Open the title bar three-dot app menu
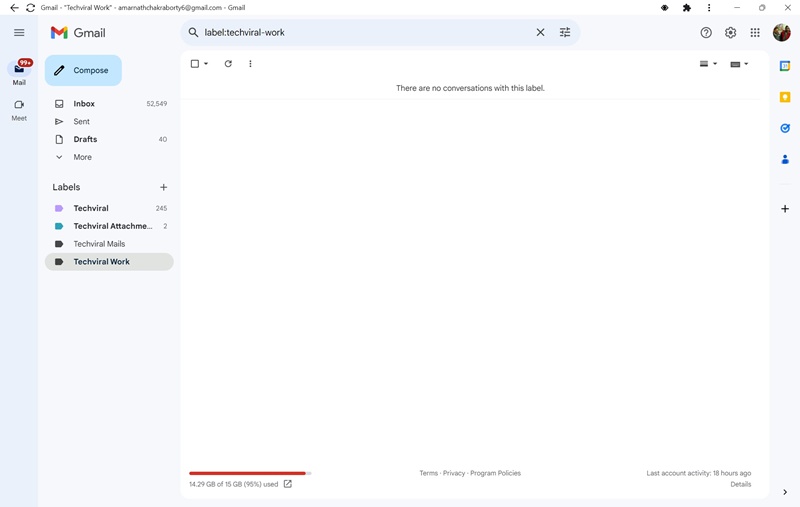Viewport: 800px width, 507px height. (x=709, y=8)
